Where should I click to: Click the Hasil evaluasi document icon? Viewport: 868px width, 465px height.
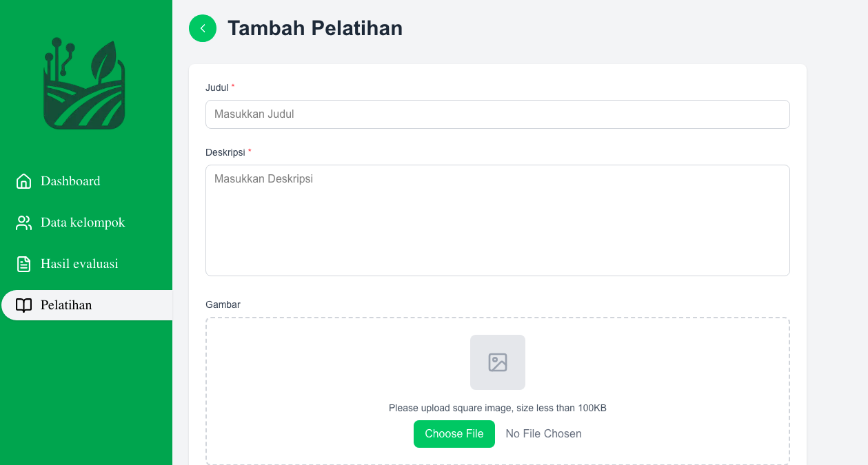(24, 264)
